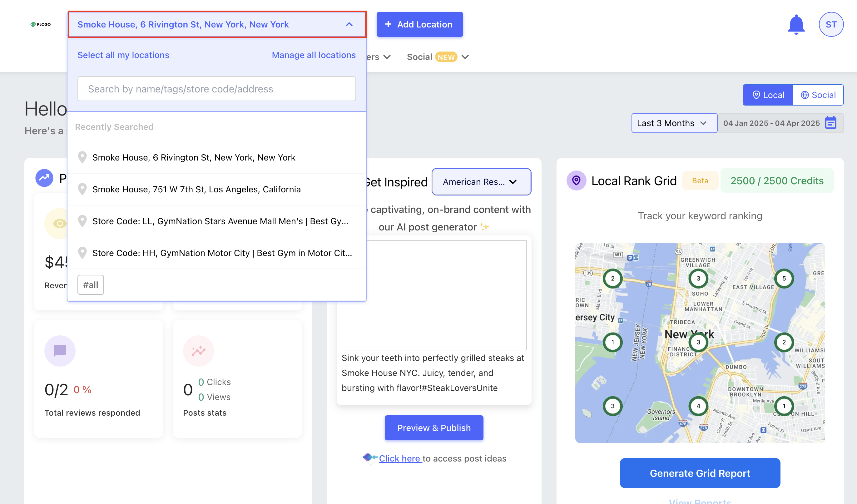Screen dimensions: 857x504
Task: Click Recently Searched heading
Action: click(114, 127)
